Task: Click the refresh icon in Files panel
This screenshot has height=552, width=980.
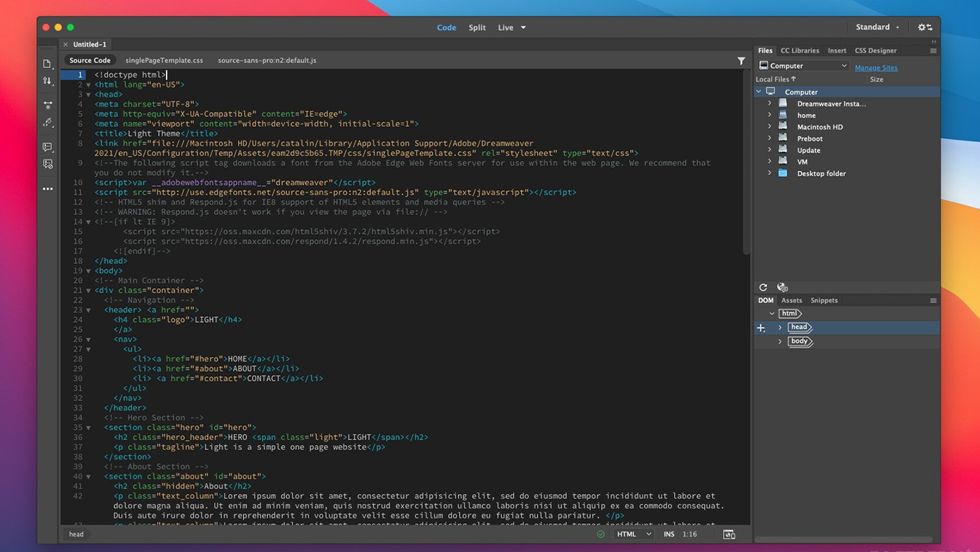Action: pos(763,287)
